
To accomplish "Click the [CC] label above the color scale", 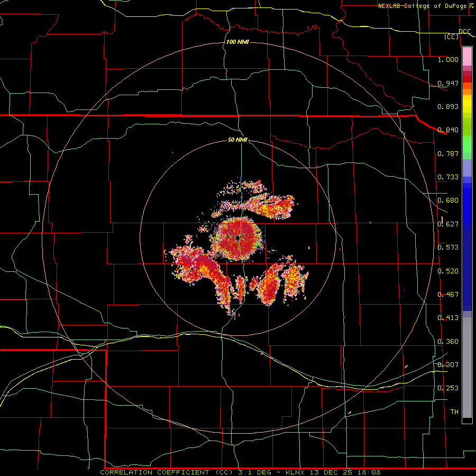I will [452, 36].
